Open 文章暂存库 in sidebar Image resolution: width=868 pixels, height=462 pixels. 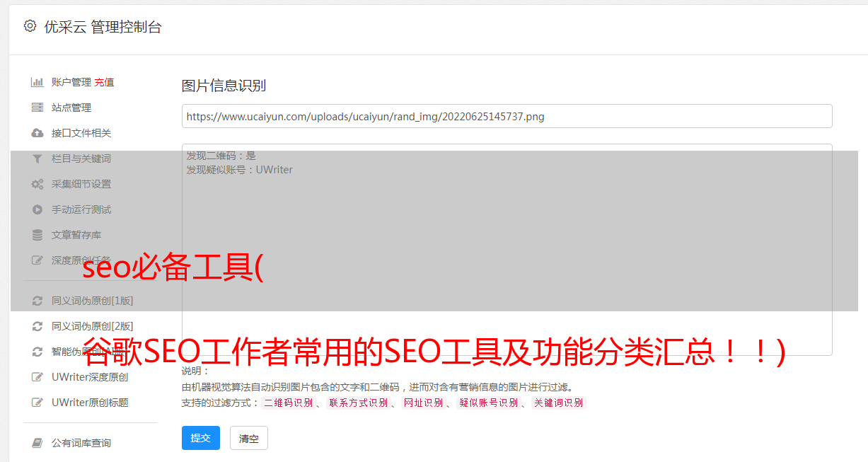(x=76, y=235)
